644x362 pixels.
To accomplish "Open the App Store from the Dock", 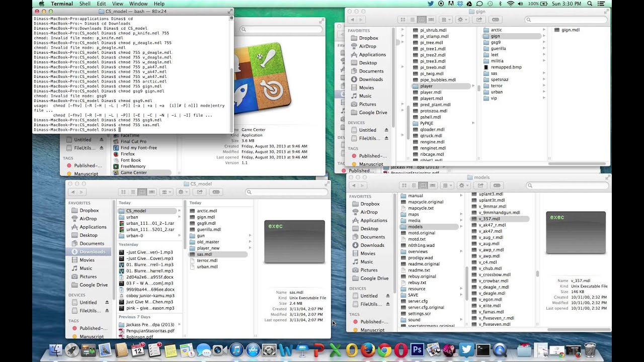I will coord(253,350).
